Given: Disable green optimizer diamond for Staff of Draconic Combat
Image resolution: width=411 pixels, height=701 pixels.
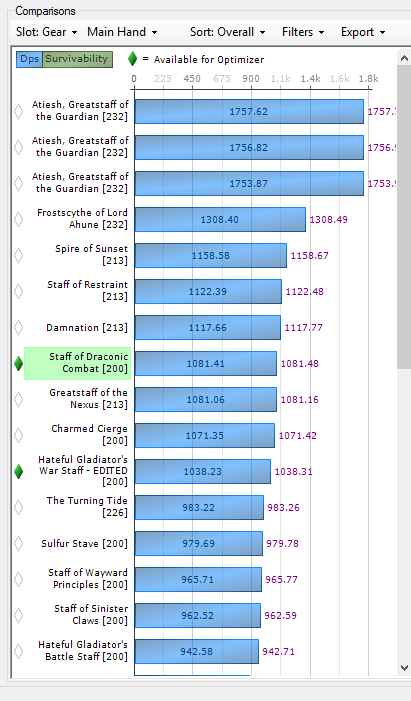Looking at the screenshot, I should coord(18,363).
